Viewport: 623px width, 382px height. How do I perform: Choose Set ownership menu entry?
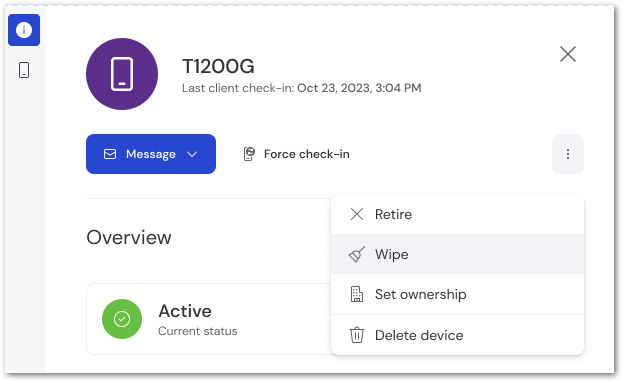coord(457,294)
